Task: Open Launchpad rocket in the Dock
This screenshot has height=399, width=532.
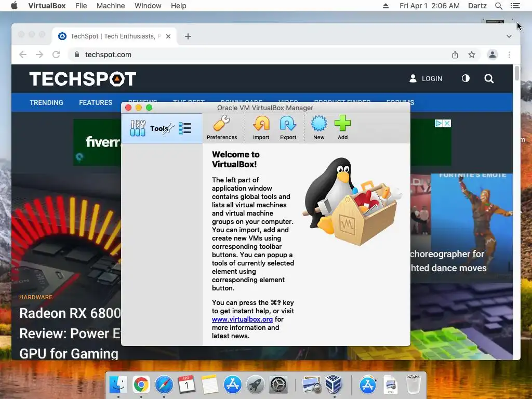Action: coord(256,385)
